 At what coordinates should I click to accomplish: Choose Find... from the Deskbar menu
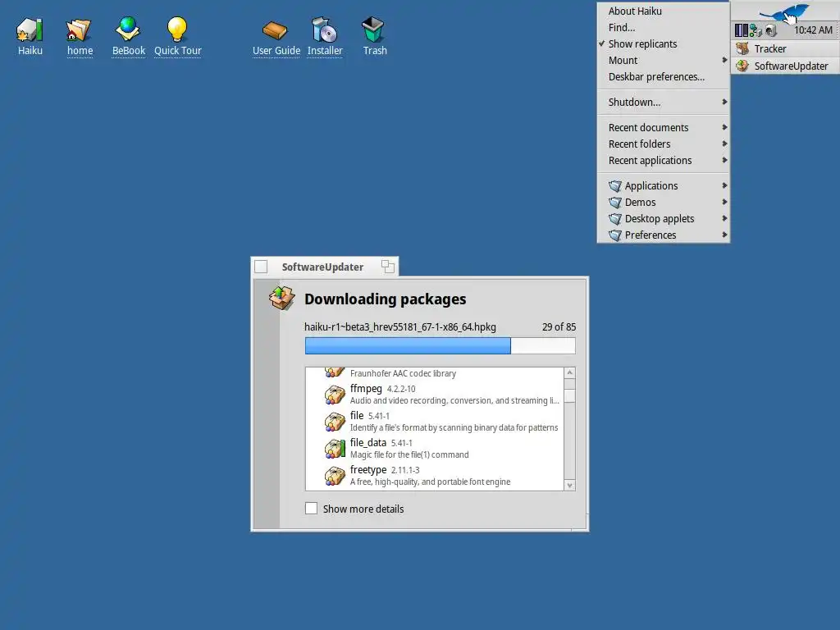coord(663,27)
